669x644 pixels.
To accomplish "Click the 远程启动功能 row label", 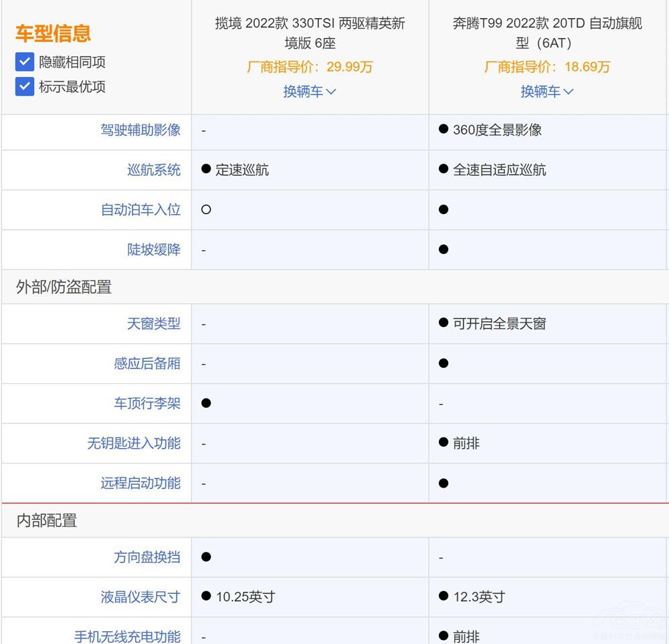I will [x=140, y=483].
